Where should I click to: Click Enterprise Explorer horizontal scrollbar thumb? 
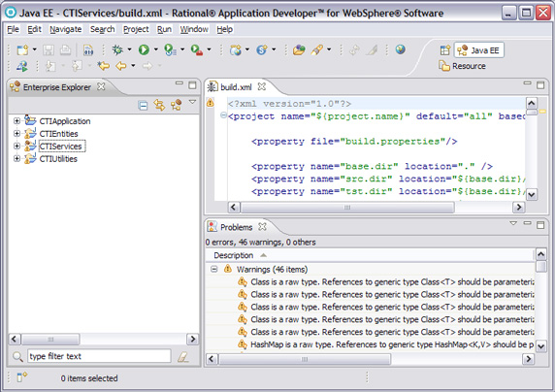click(50, 340)
